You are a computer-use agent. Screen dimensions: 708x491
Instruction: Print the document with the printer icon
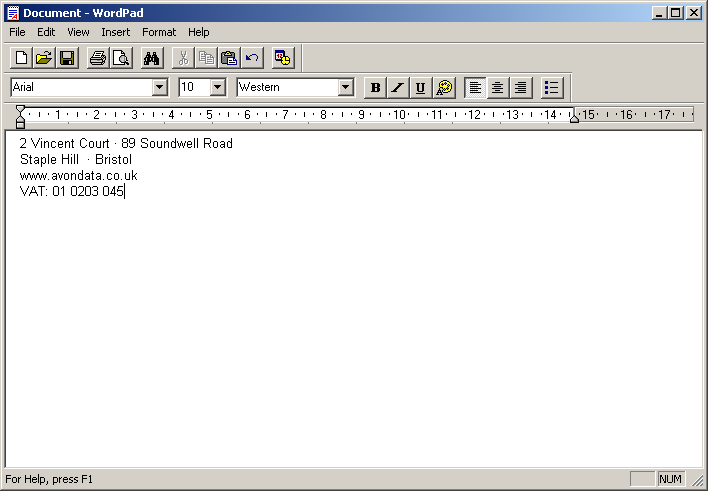pos(98,58)
